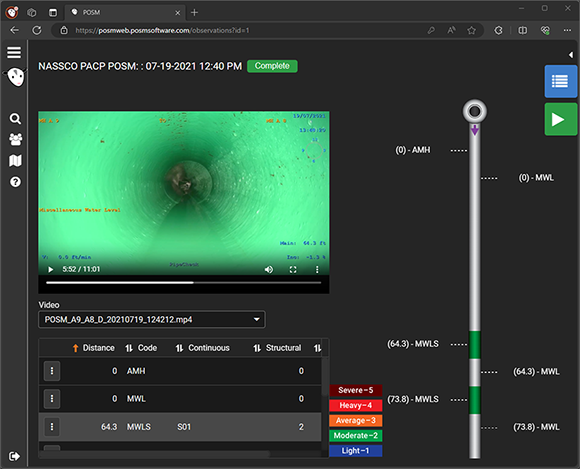Open the map view icon
580x469 pixels.
coord(15,161)
